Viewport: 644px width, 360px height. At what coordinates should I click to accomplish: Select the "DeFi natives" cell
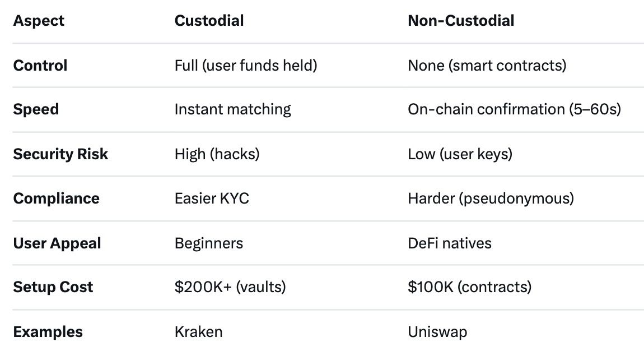pos(450,243)
